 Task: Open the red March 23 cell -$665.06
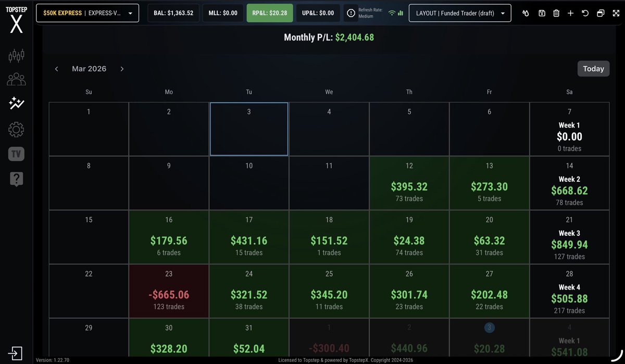(169, 292)
